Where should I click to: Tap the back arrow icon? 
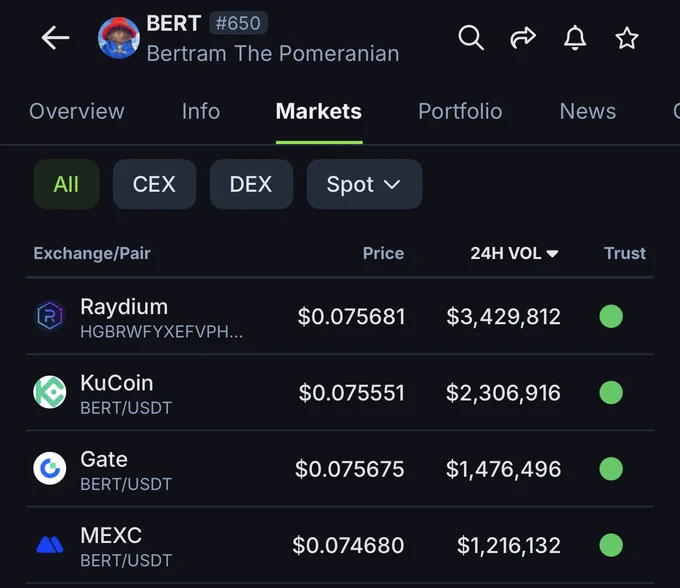pos(55,38)
